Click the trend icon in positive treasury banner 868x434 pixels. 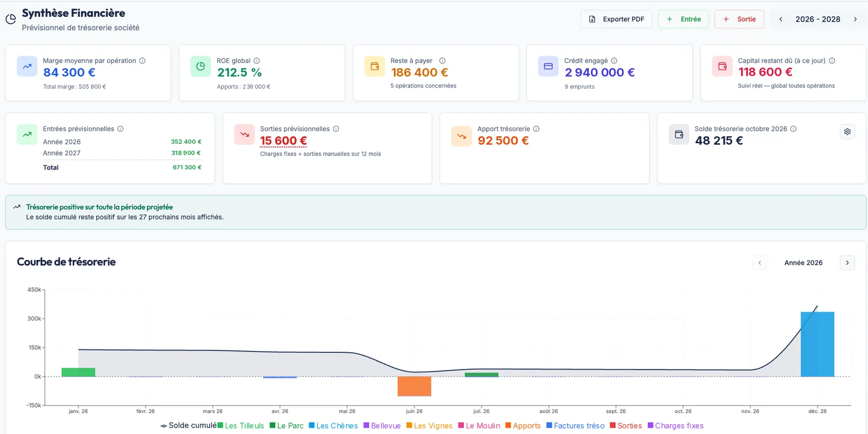point(17,207)
